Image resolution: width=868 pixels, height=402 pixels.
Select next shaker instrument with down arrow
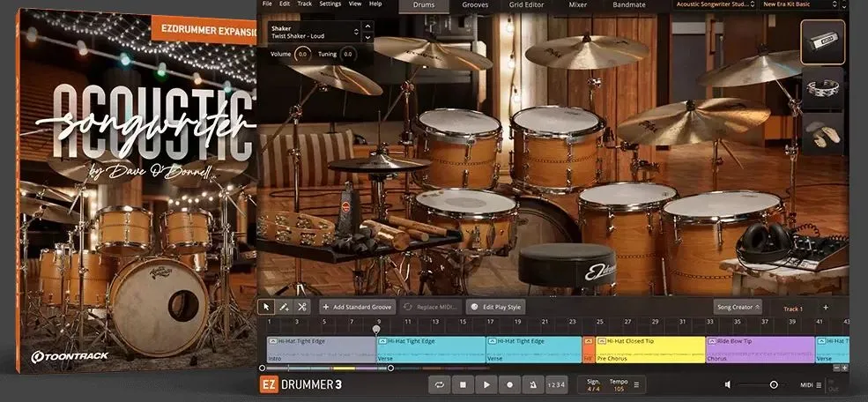(367, 37)
